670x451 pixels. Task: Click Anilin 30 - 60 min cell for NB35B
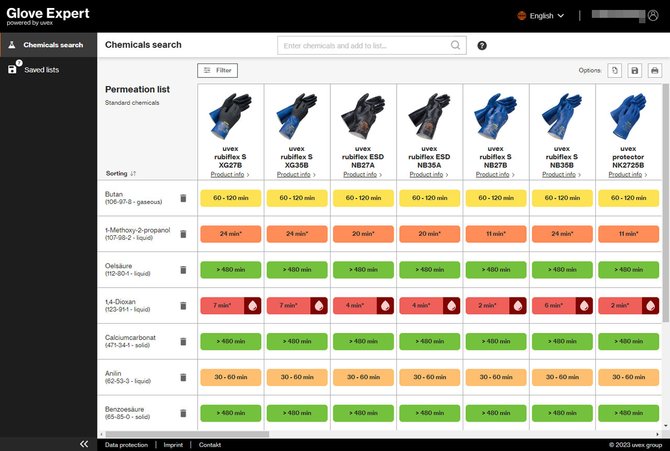[562, 377]
